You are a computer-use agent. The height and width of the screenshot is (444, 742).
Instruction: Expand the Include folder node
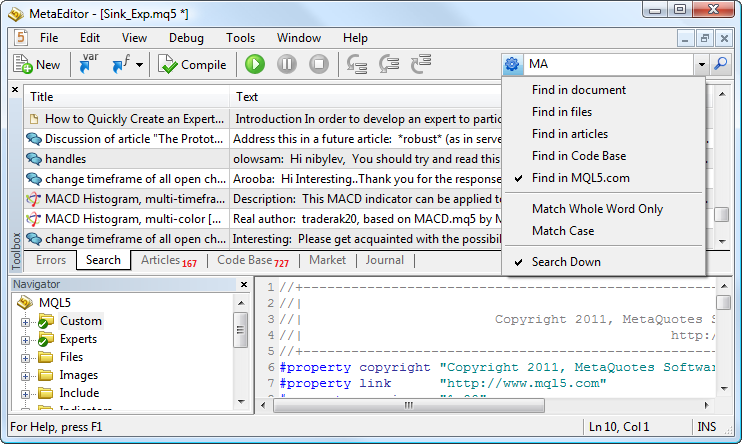(26, 394)
